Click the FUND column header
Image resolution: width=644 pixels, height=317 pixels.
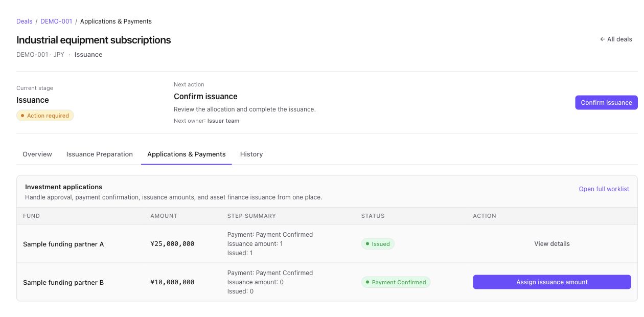pos(32,216)
